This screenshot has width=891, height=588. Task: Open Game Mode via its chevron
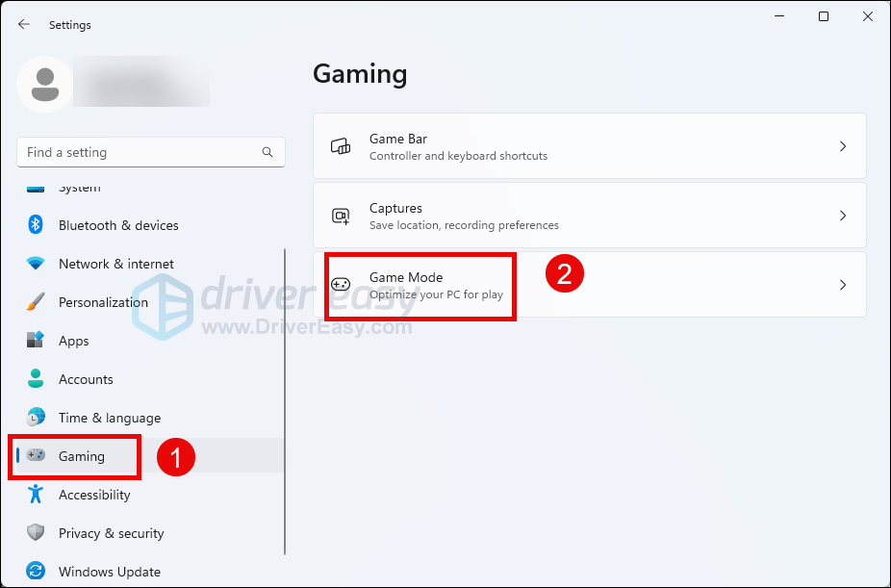point(842,285)
